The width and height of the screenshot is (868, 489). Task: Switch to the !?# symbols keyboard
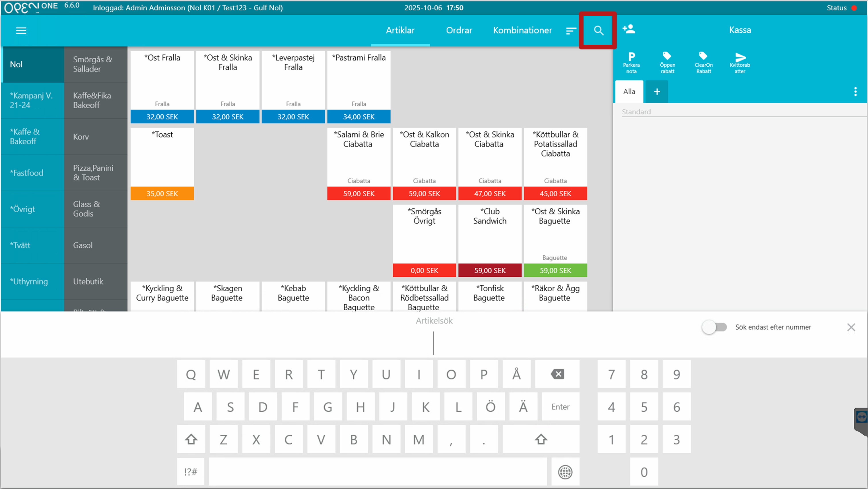191,472
